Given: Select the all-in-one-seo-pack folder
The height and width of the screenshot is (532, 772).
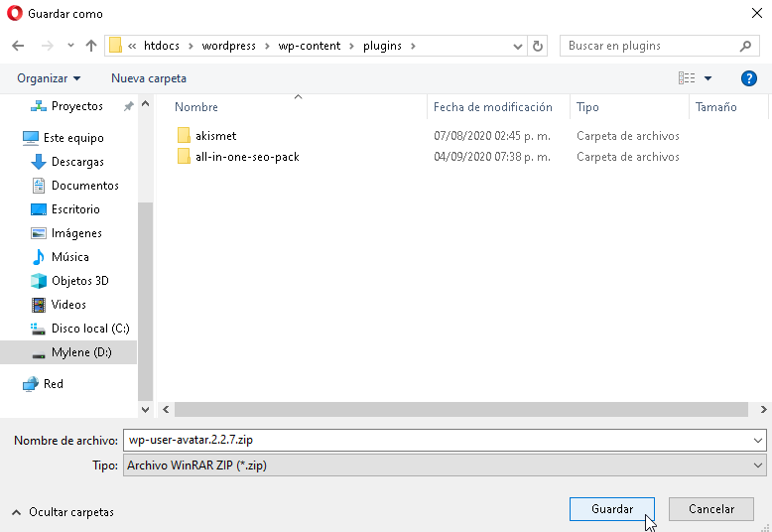Looking at the screenshot, I should (x=247, y=157).
